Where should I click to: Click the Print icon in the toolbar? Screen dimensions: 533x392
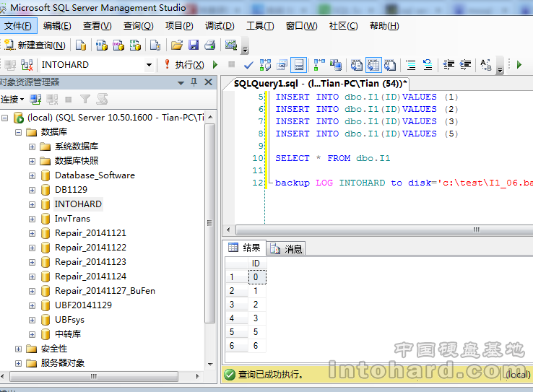(x=209, y=45)
